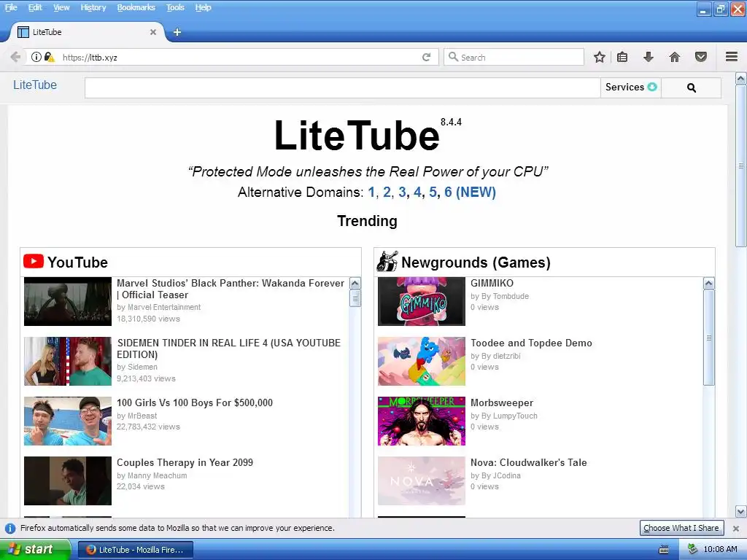Open alternative domain link 3
Screen dimensions: 747x560
402,192
